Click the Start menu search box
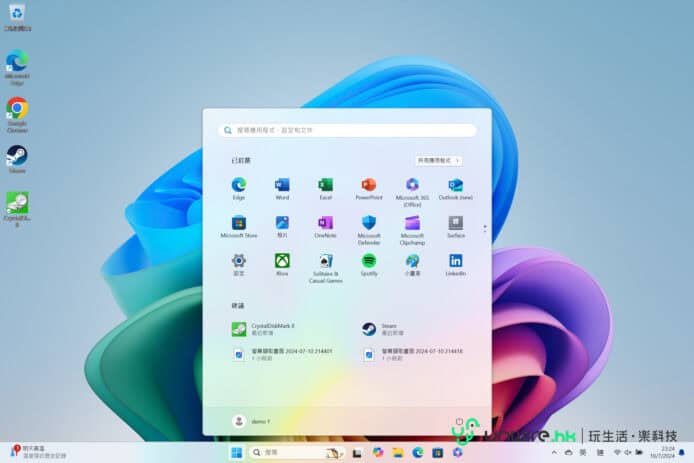 (x=347, y=130)
